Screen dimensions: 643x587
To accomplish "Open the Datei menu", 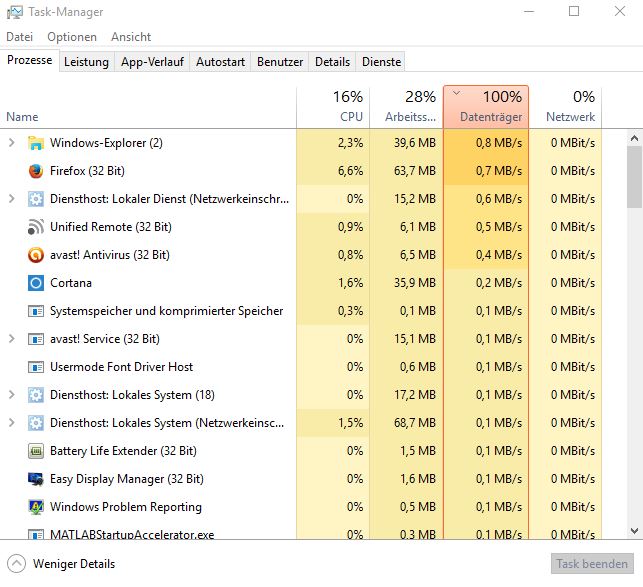I will coord(19,37).
